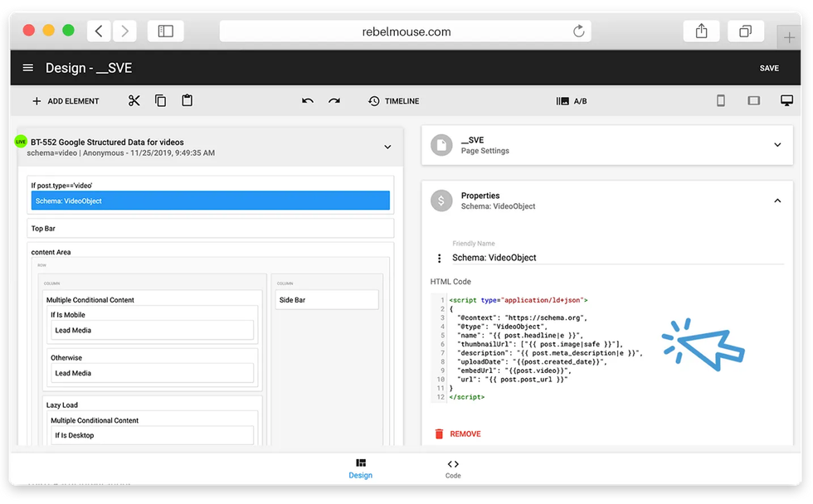Redo the last change

tap(334, 100)
